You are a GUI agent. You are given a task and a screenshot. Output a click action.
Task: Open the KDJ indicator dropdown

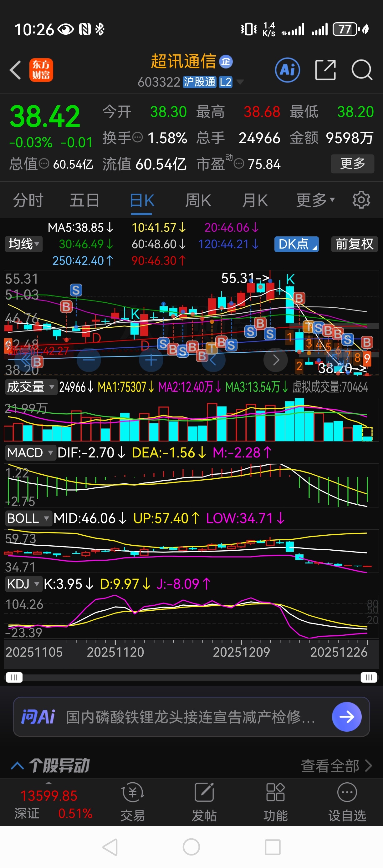click(23, 584)
